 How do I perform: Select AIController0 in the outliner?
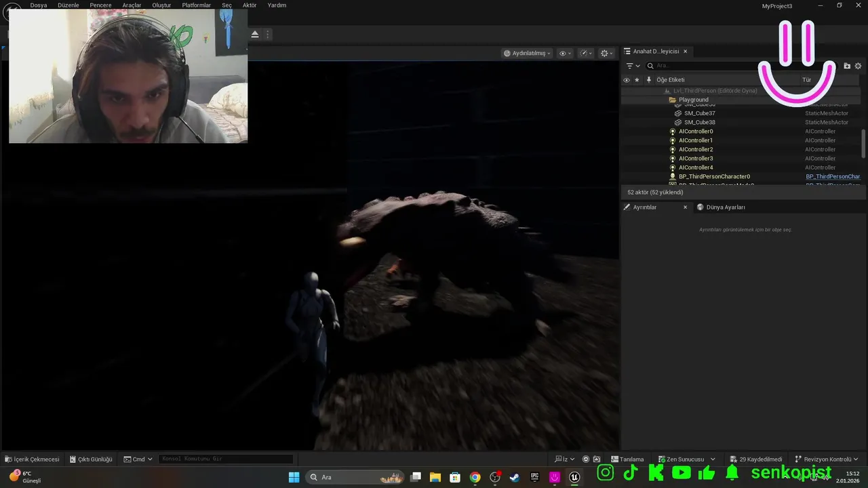click(x=696, y=131)
